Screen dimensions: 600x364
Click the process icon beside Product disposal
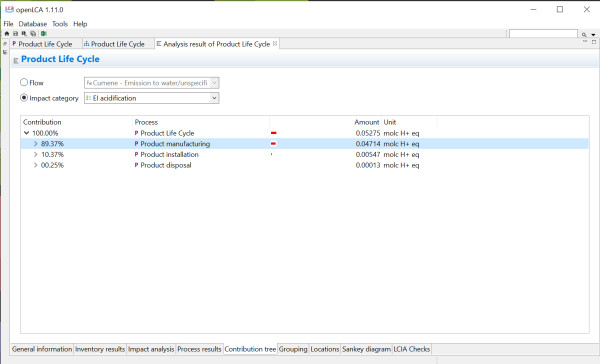click(136, 165)
